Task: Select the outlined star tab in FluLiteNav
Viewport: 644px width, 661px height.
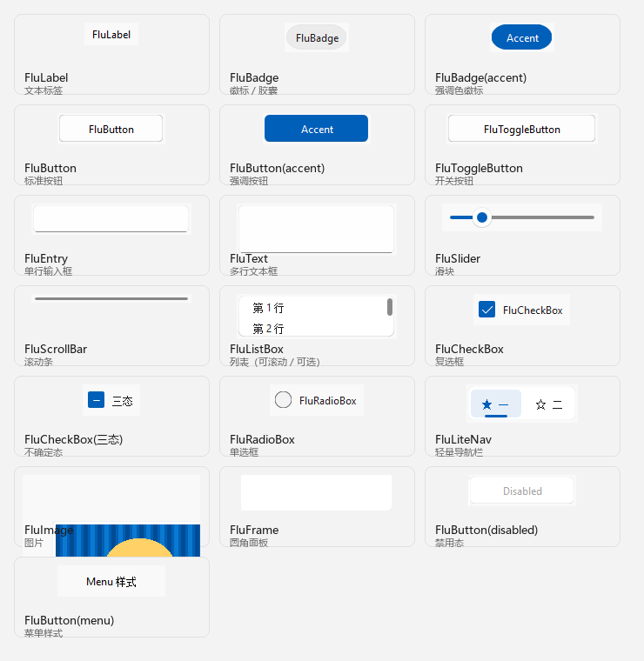Action: pyautogui.click(x=548, y=404)
